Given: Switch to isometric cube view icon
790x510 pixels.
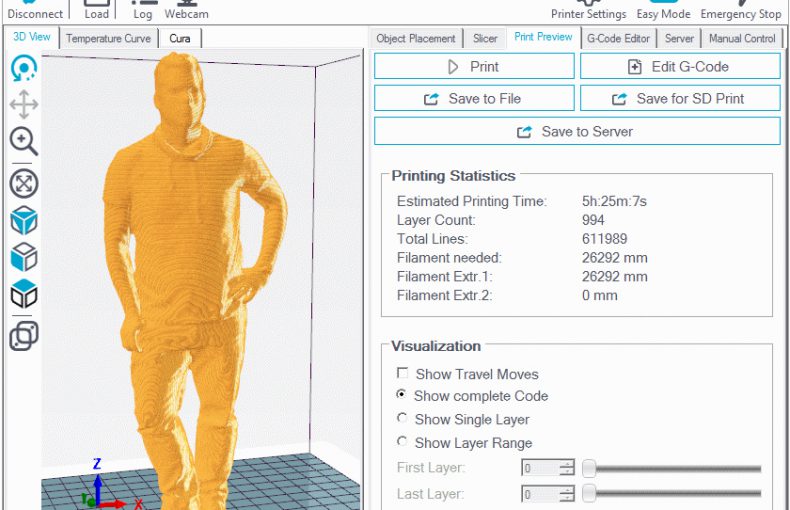Looking at the screenshot, I should pyautogui.click(x=23, y=220).
